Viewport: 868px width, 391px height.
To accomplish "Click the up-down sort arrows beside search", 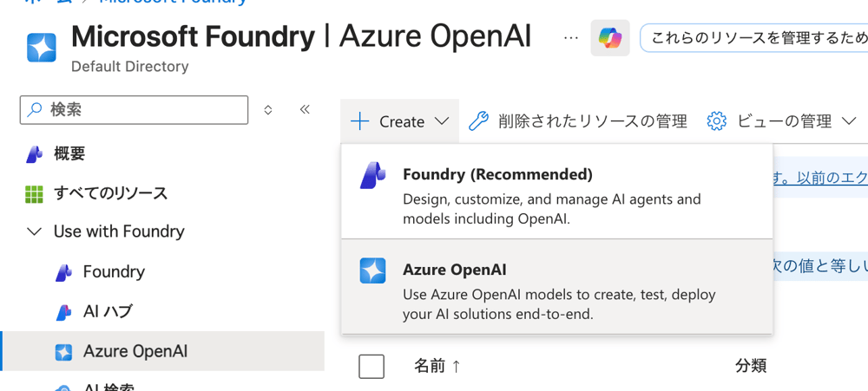I will [x=268, y=110].
